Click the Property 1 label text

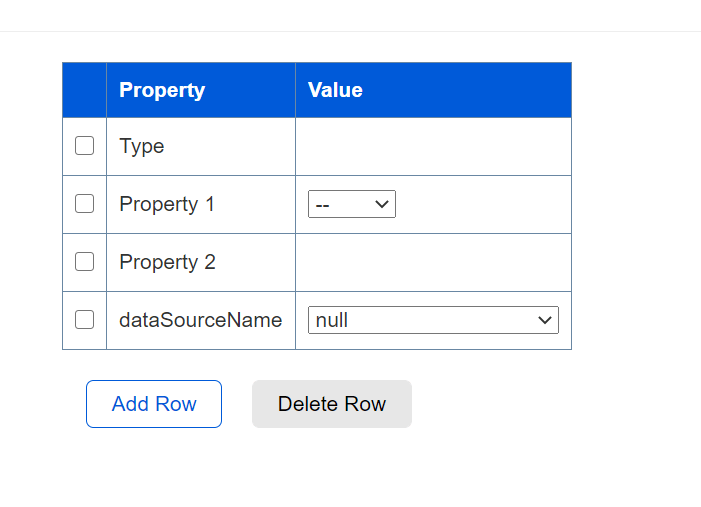point(167,204)
